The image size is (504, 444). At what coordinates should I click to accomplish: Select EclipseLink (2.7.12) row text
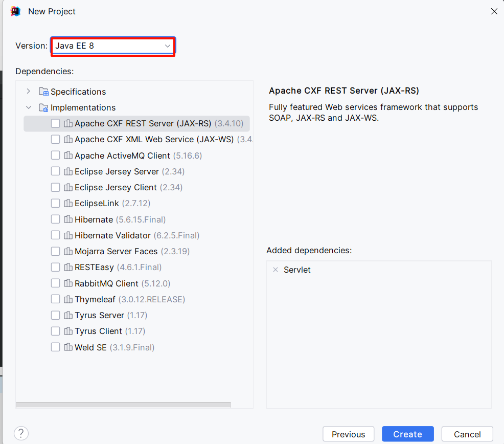click(112, 204)
